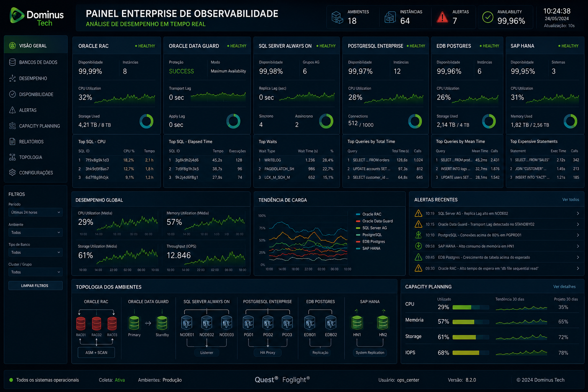Toggle PostgreSQL legend series

click(369, 235)
